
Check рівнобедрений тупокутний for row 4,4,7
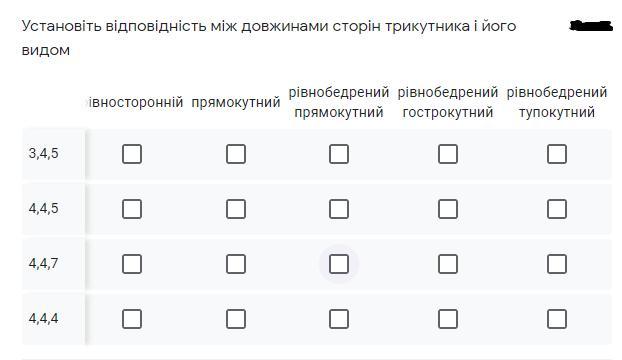tap(557, 264)
